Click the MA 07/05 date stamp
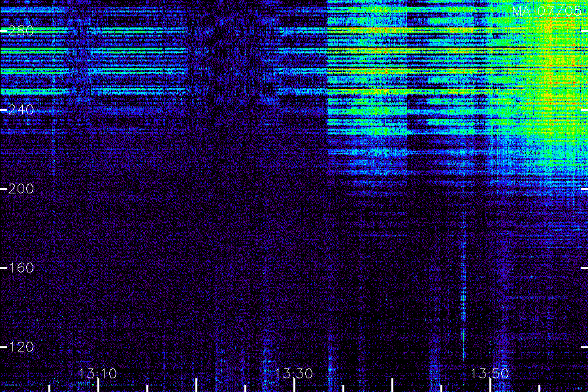 click(x=547, y=11)
